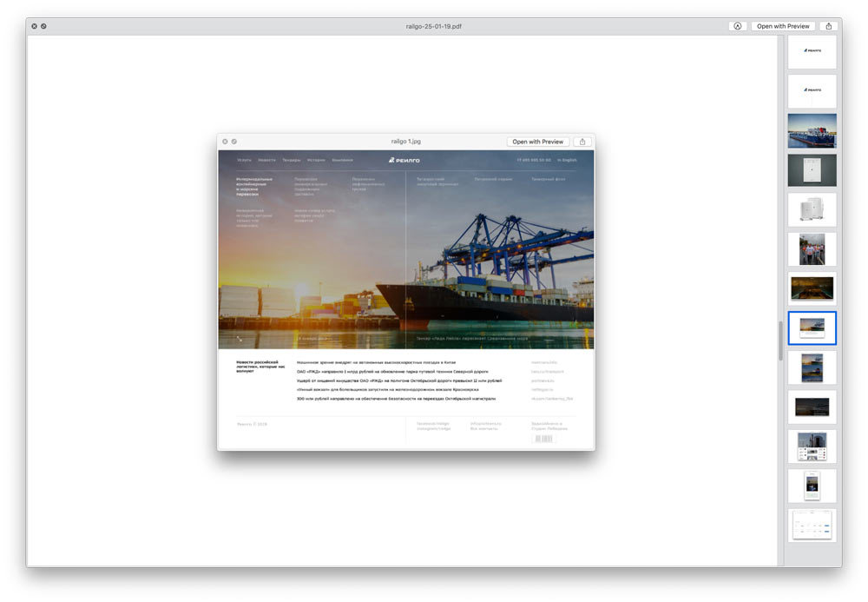Select the highlighted page thumbnail in the sidebar

click(812, 327)
